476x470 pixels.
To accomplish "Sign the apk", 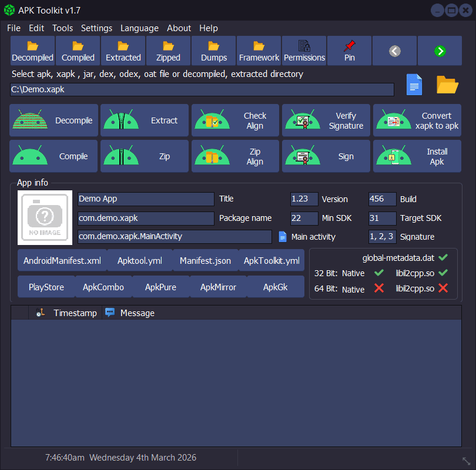I will pos(326,156).
